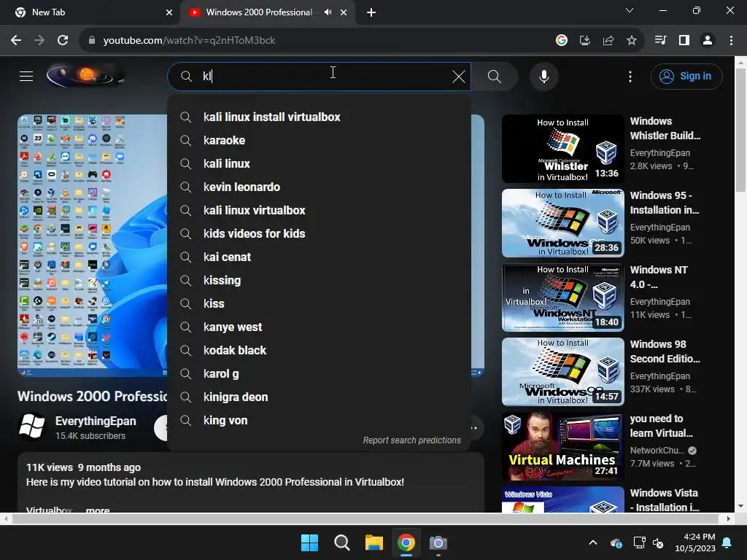Click the horizontal page scrollbar

click(367, 518)
